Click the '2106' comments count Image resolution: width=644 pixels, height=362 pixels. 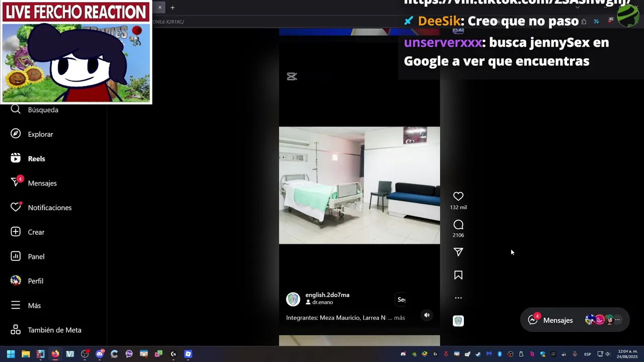click(x=458, y=235)
